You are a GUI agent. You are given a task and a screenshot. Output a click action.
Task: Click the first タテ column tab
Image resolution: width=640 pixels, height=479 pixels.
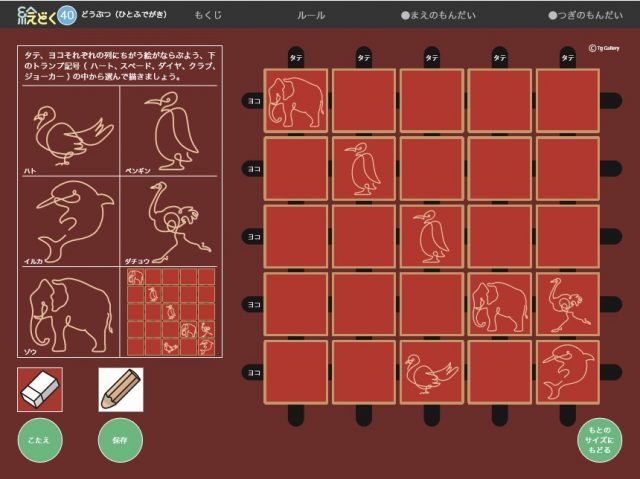[x=296, y=58]
